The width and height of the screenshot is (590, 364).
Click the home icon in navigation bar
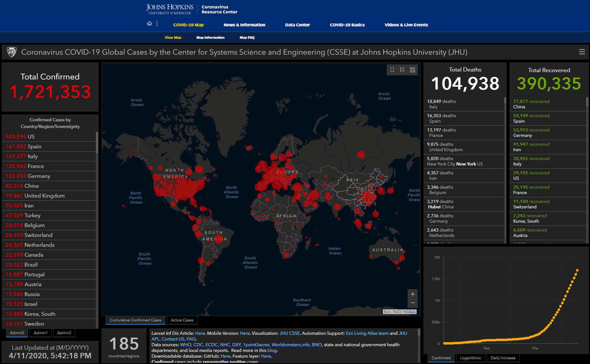coord(149,24)
